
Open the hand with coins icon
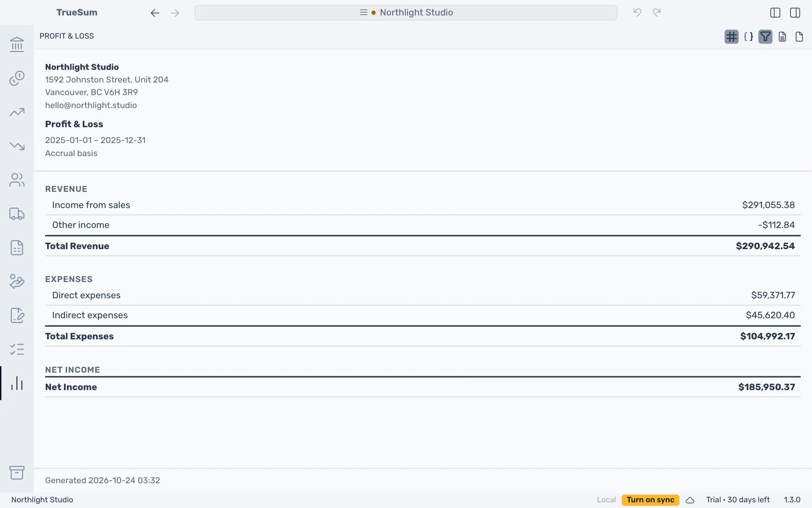coord(17,282)
